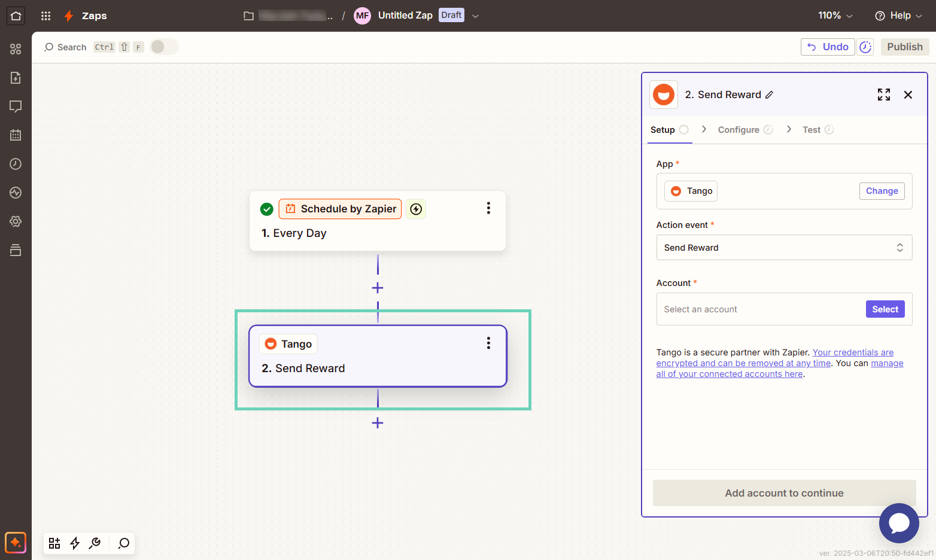Click the wrench tool icon in bottom toolbar
This screenshot has width=936, height=560.
(x=95, y=543)
